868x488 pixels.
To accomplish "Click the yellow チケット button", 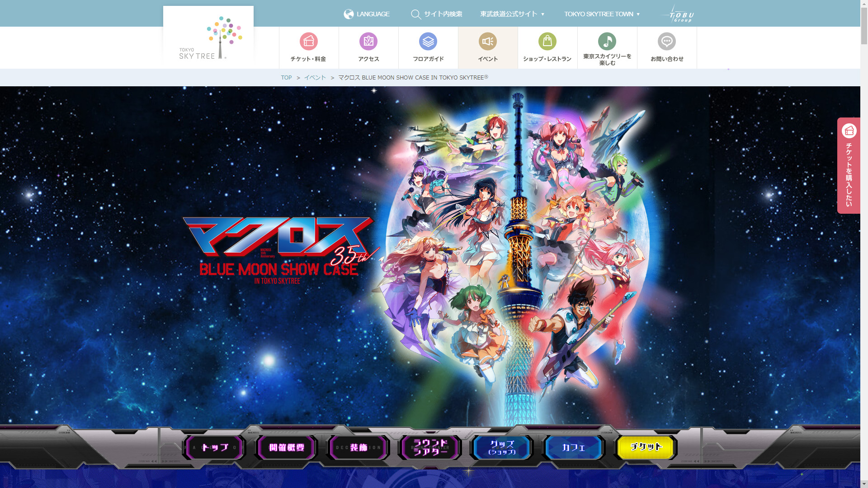I will pyautogui.click(x=646, y=447).
